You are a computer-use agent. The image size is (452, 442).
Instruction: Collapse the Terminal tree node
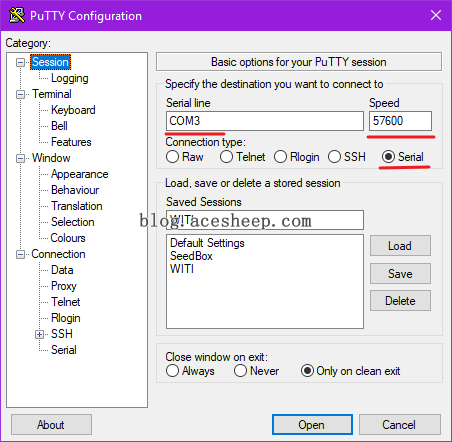pos(21,94)
